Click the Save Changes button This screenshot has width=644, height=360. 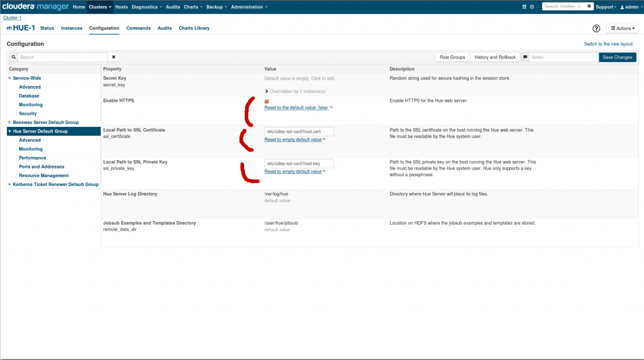618,57
